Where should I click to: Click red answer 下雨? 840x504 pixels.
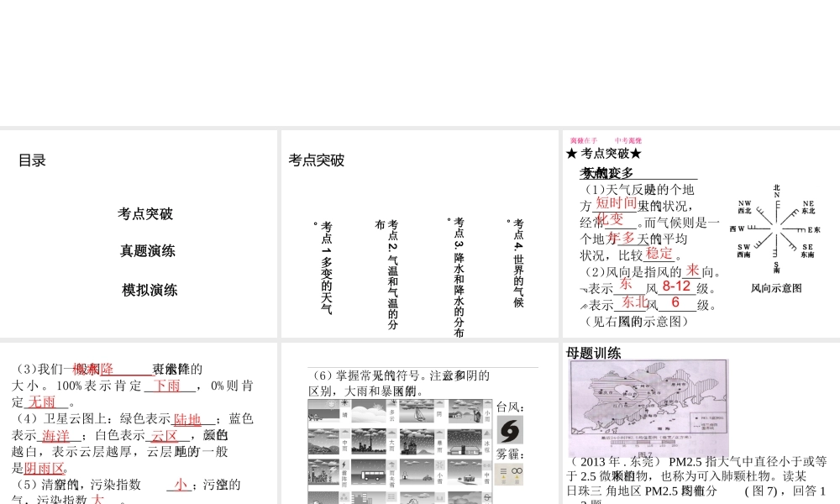167,386
